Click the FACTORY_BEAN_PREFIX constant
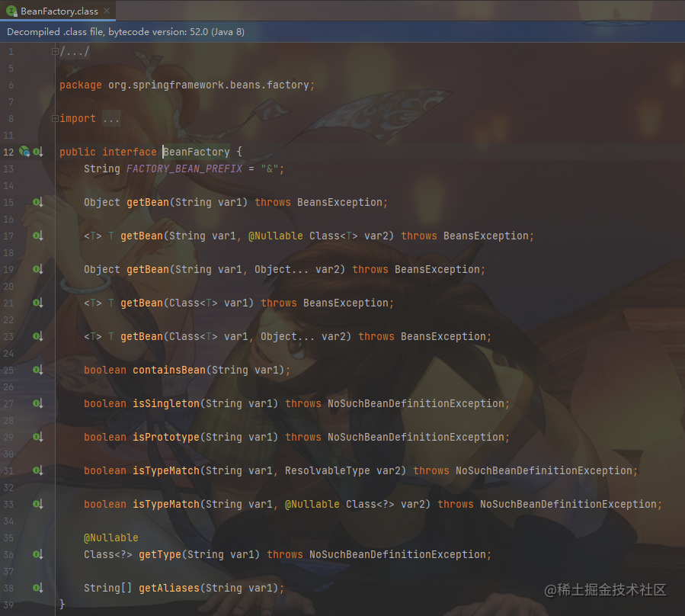 click(x=184, y=168)
